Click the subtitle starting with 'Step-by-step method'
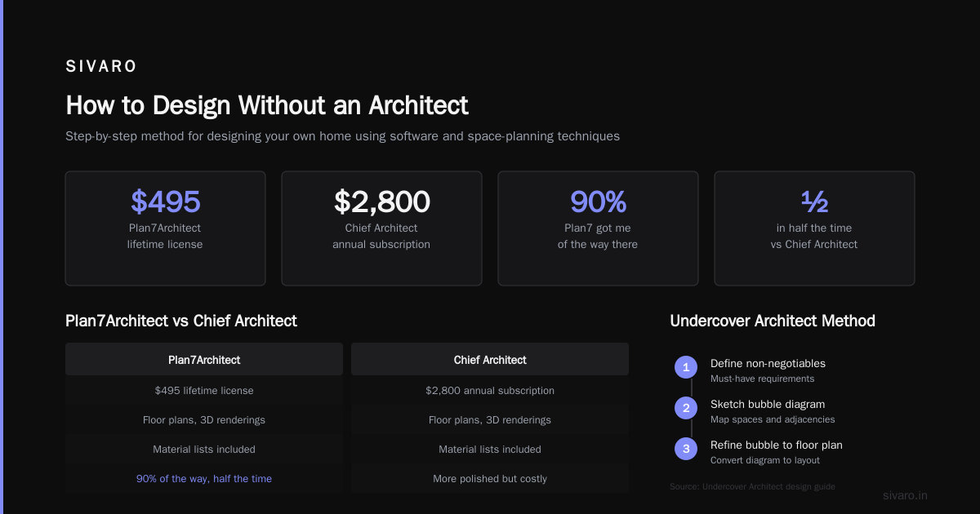 (x=342, y=136)
